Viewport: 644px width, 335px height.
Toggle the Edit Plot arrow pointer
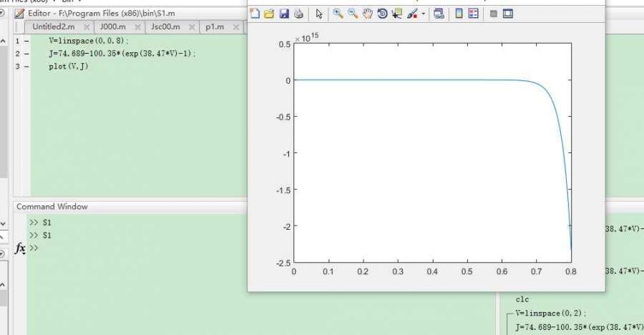(x=319, y=14)
